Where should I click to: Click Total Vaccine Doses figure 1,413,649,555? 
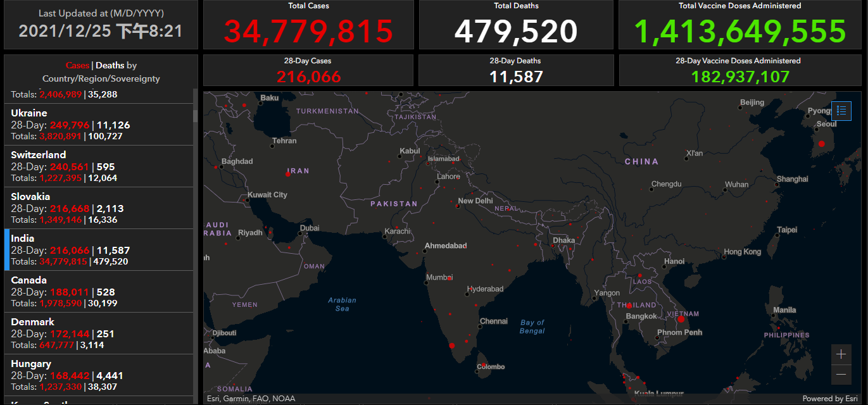click(x=740, y=31)
